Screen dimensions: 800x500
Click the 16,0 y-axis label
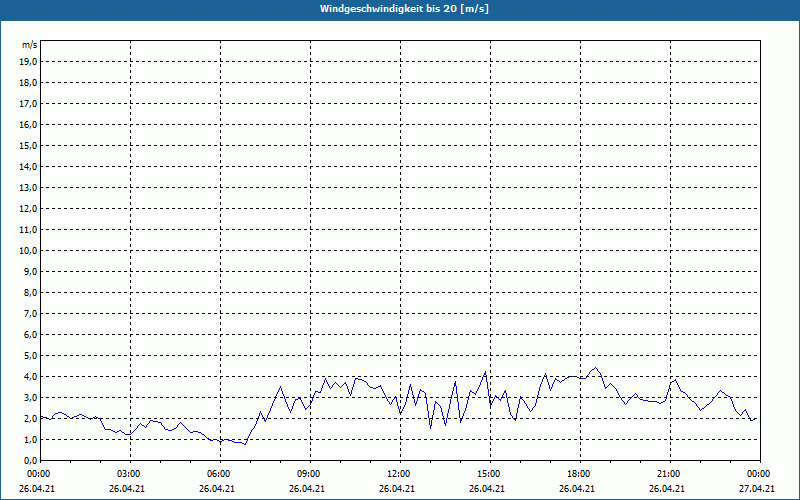pos(28,124)
